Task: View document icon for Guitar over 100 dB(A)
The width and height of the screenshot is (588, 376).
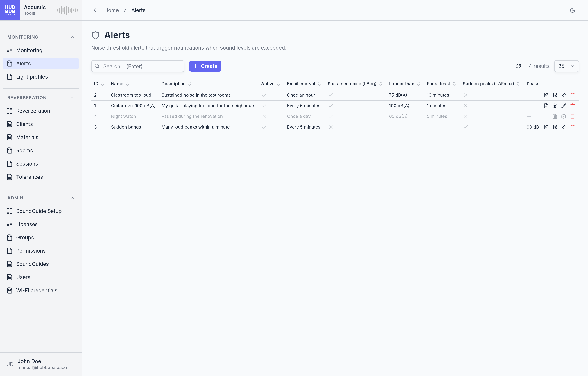Action: [546, 106]
